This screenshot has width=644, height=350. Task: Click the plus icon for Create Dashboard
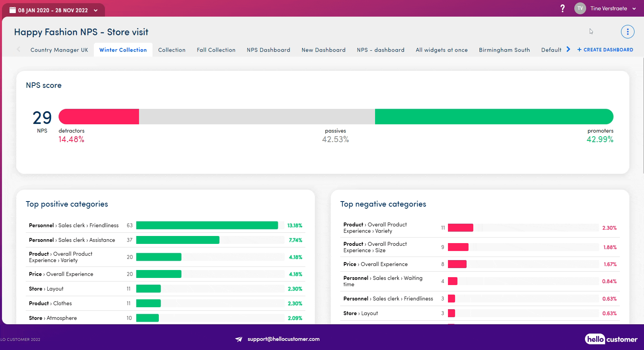pyautogui.click(x=579, y=50)
